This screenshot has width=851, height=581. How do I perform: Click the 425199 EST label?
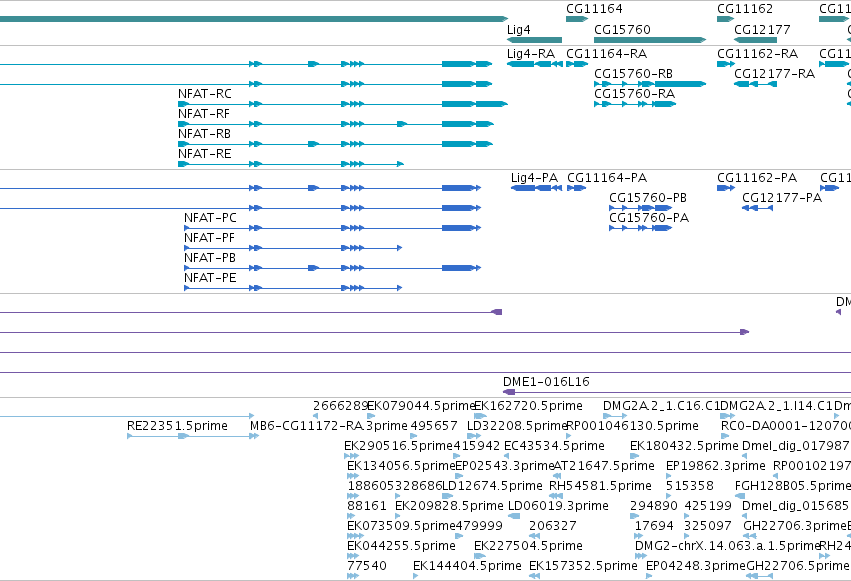click(x=708, y=506)
